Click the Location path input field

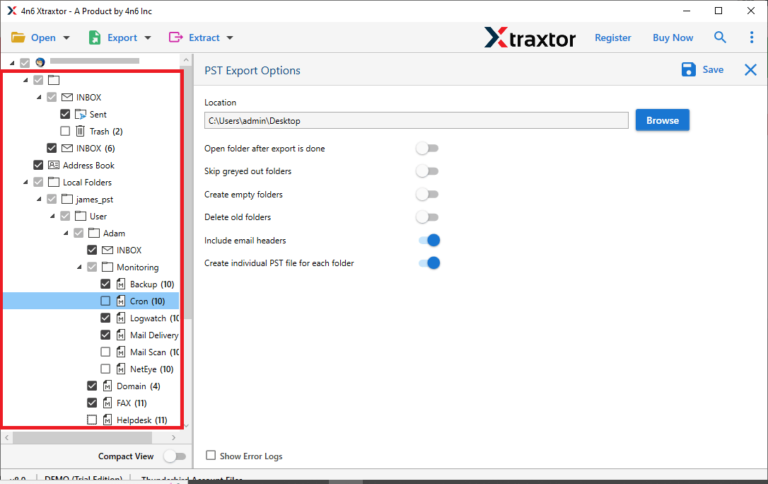416,121
